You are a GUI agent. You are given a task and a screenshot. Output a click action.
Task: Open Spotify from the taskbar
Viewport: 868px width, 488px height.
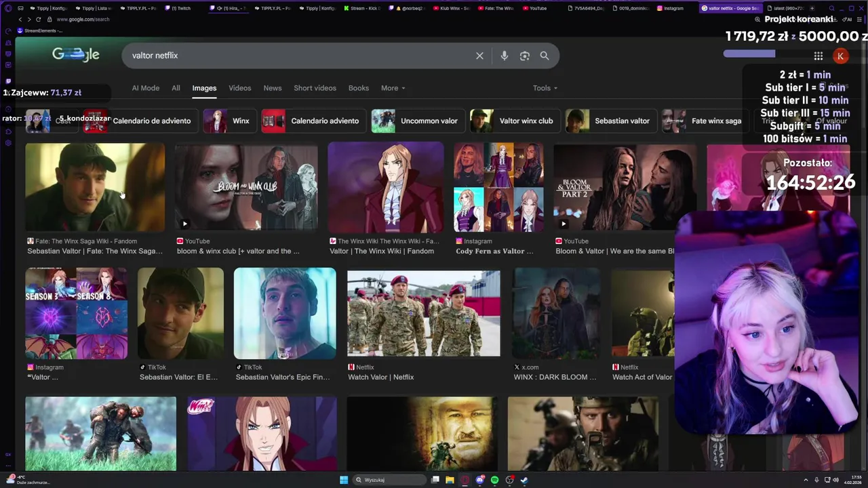click(494, 480)
